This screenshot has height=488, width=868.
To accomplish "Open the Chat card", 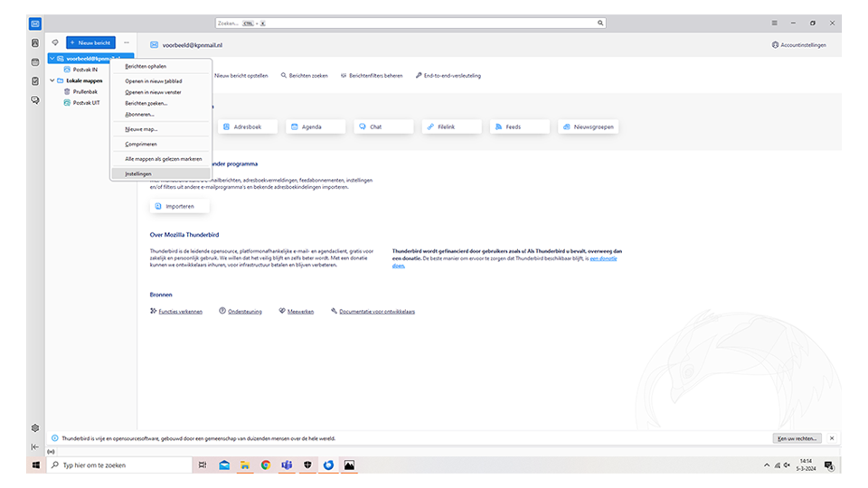I will pyautogui.click(x=383, y=127).
